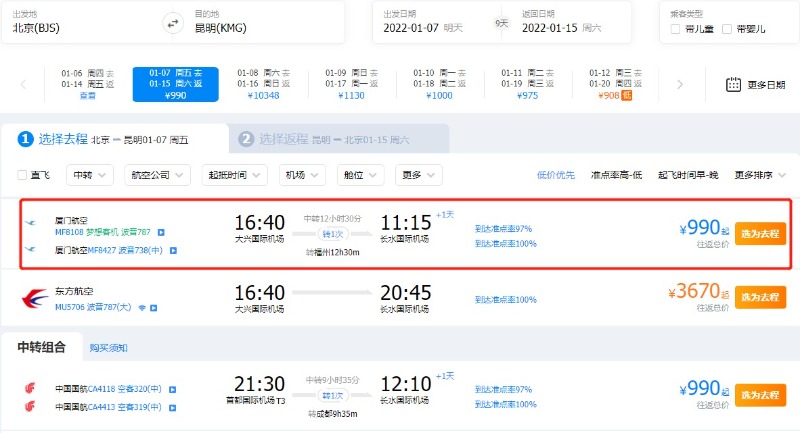Go to the previous dates with the left arrow
800x433 pixels.
point(23,85)
